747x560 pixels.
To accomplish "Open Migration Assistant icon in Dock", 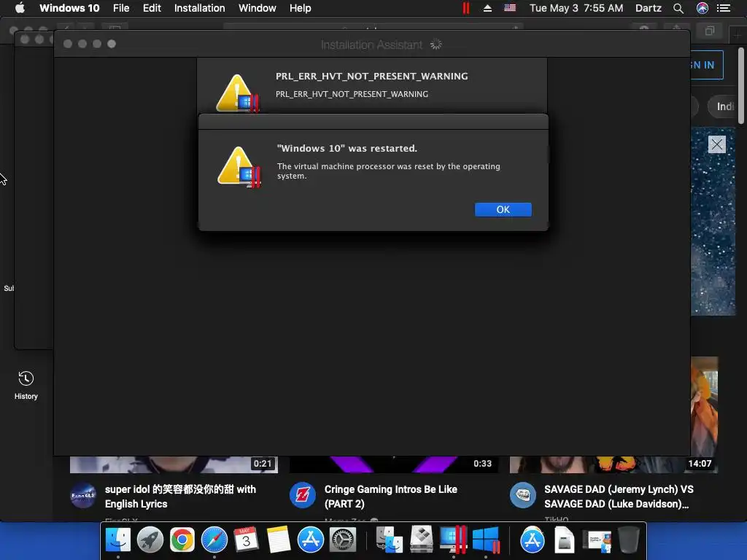I will click(390, 540).
